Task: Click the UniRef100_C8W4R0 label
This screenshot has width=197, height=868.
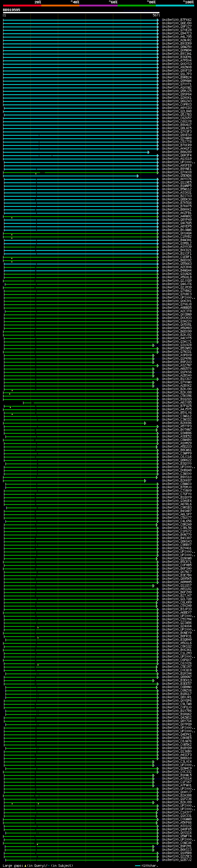Action: (176, 440)
